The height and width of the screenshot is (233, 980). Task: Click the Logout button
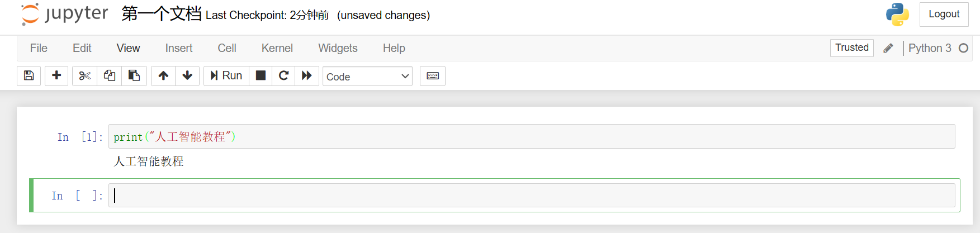(944, 15)
